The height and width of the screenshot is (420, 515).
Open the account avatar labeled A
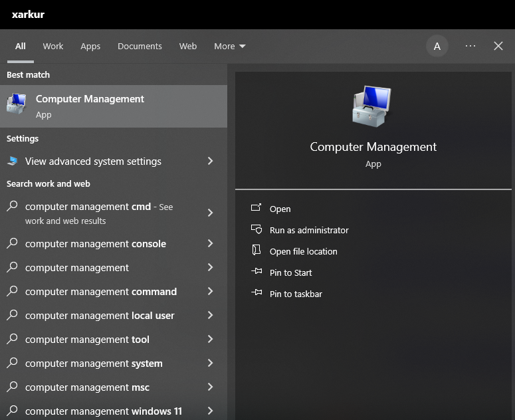(437, 47)
